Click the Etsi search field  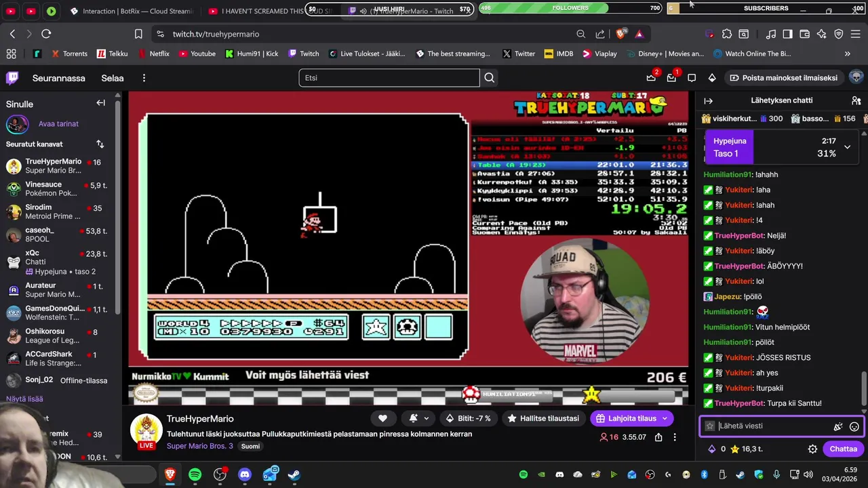(389, 78)
